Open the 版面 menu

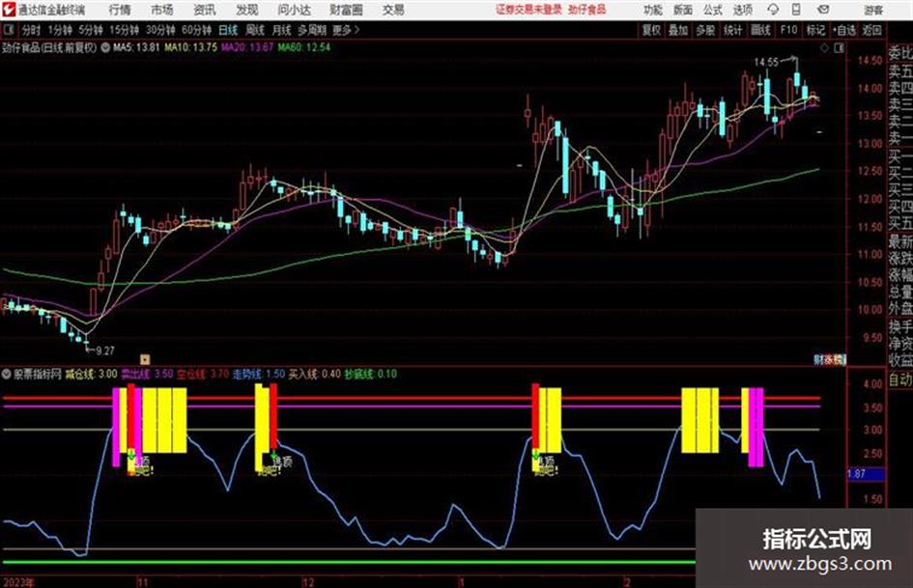(682, 10)
